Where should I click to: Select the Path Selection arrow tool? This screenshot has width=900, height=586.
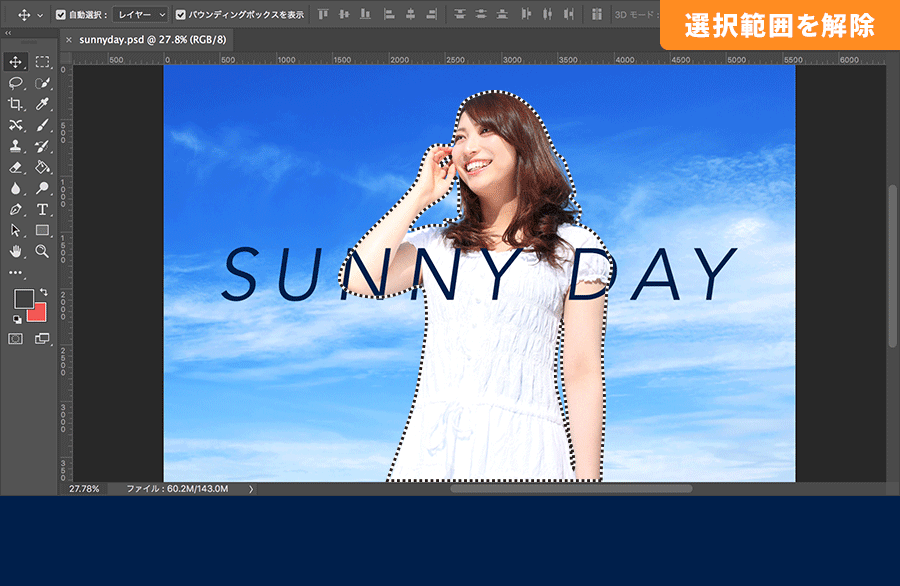pos(15,230)
